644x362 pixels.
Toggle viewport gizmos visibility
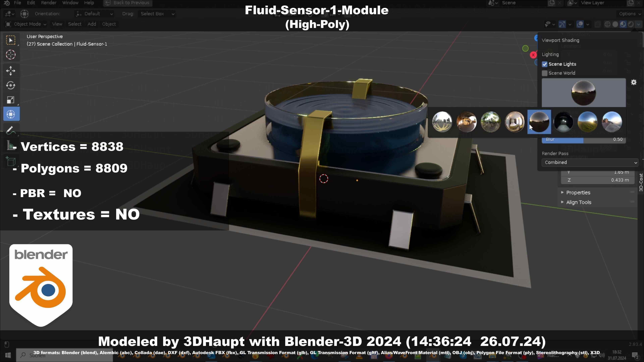coord(562,24)
